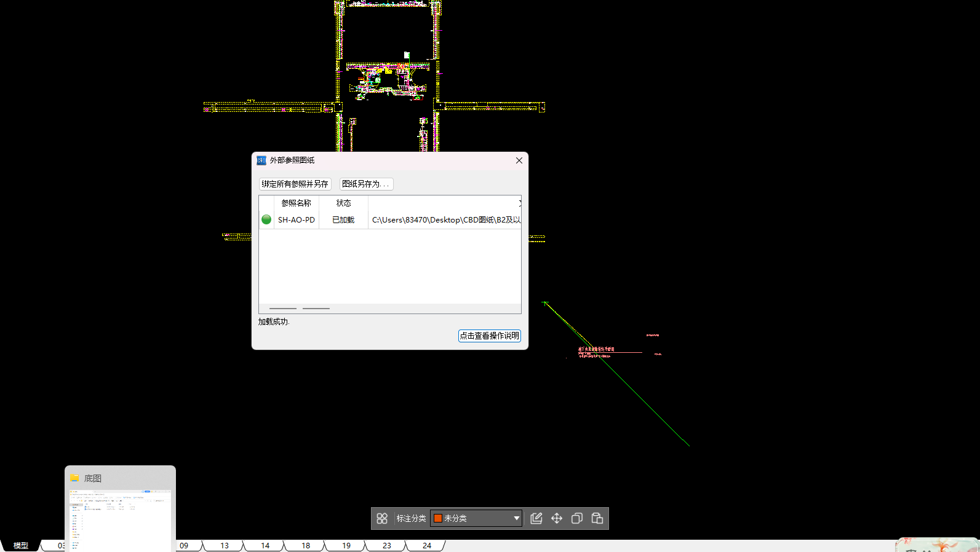
Task: Click the yellow folder icon beside 底图
Action: click(74, 478)
